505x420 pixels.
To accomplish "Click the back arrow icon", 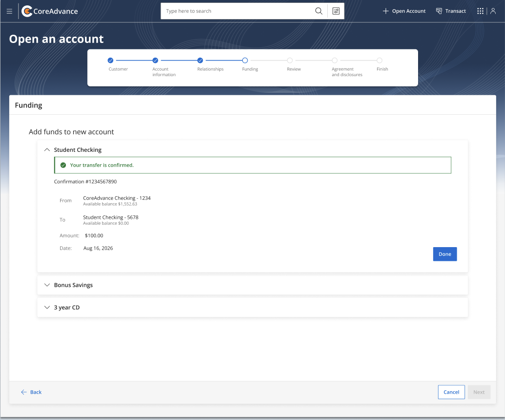I will (23, 392).
